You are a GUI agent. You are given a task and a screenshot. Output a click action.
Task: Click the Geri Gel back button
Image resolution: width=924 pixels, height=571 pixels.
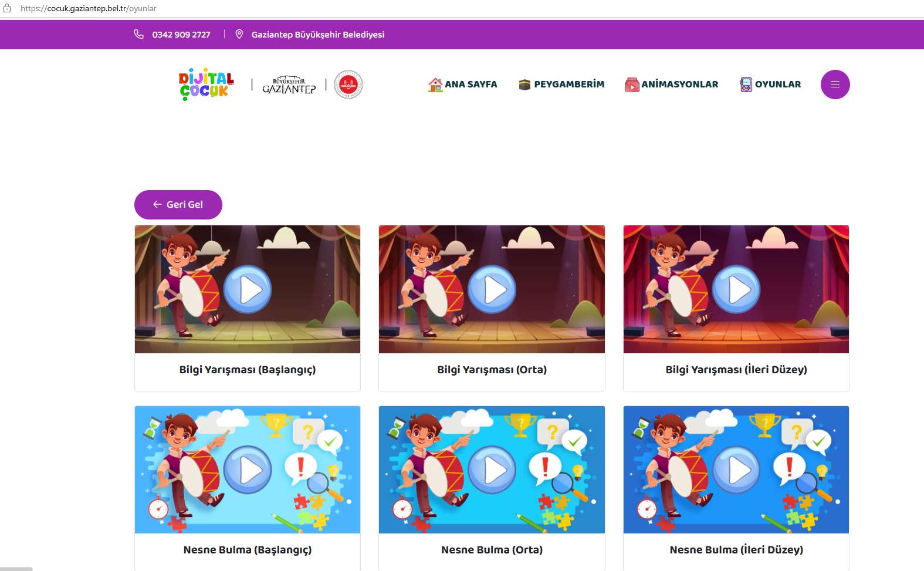178,205
